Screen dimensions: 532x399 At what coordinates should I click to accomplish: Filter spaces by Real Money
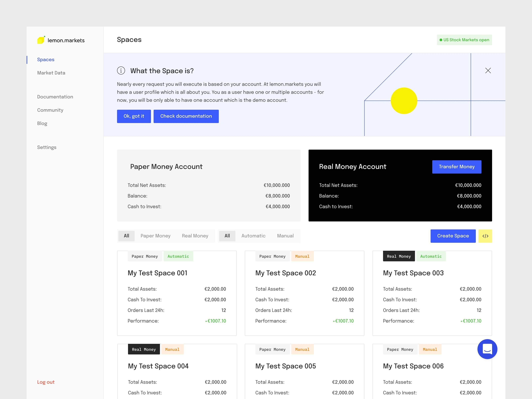[x=195, y=236]
